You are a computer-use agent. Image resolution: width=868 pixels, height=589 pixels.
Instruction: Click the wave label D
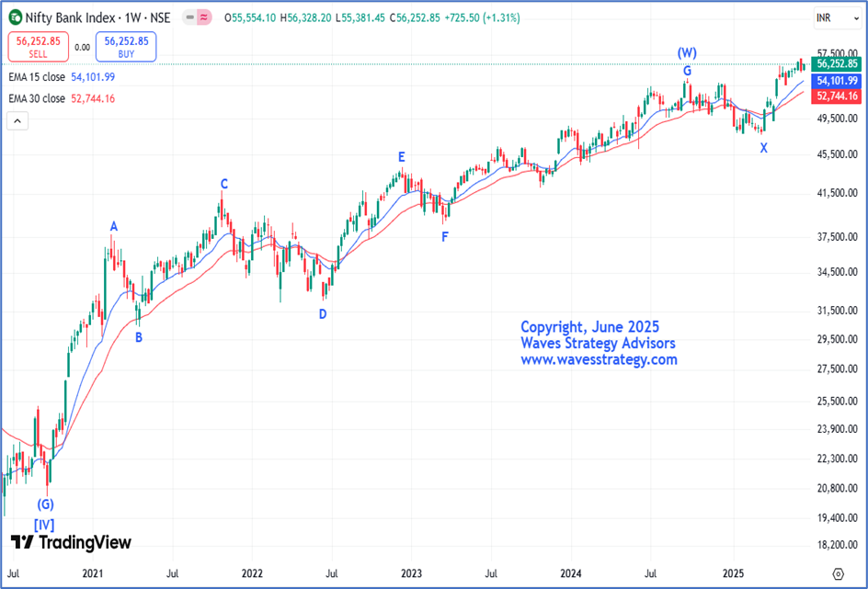(323, 314)
